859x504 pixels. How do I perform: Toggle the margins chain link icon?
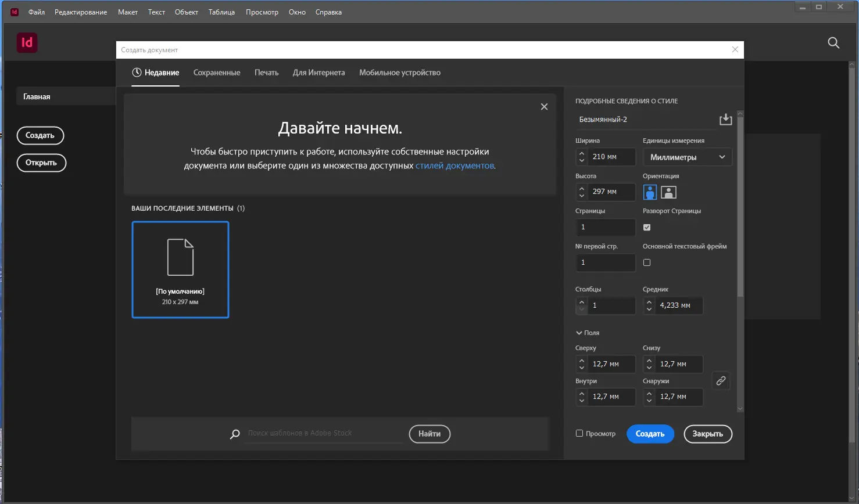(x=721, y=381)
